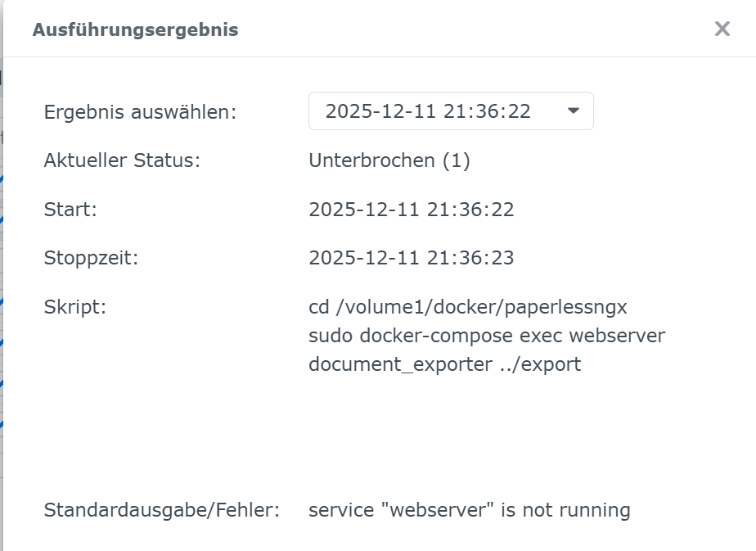Viewport: 756px width, 551px height.
Task: Close the Ausführungsergebnis dialog
Action: coord(722,29)
